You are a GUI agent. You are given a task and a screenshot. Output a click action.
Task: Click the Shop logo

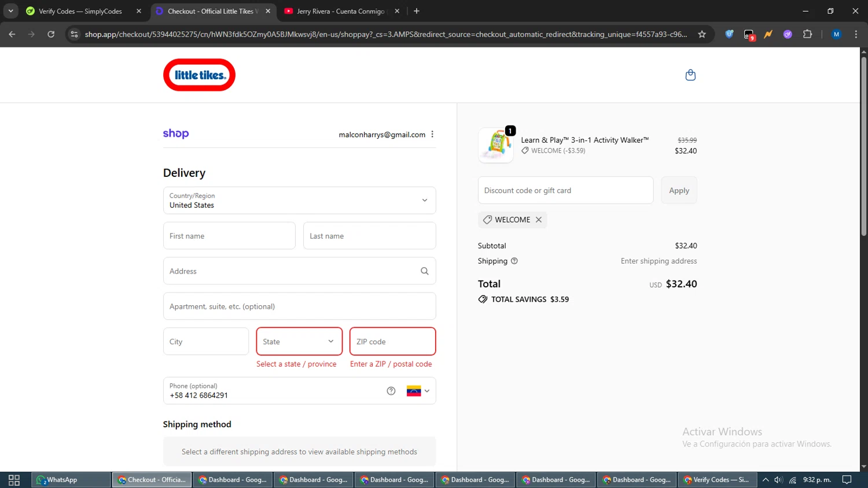tap(176, 134)
